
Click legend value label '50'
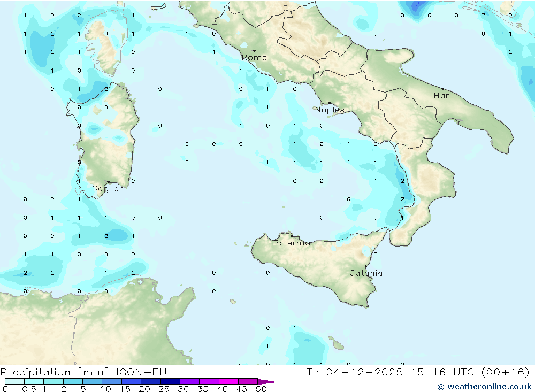262,389
